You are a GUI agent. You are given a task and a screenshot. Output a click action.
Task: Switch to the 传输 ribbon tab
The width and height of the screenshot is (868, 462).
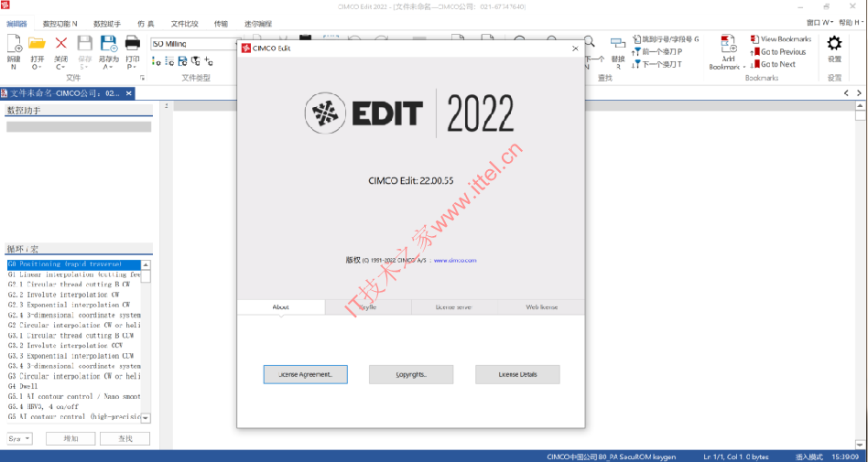pyautogui.click(x=221, y=24)
